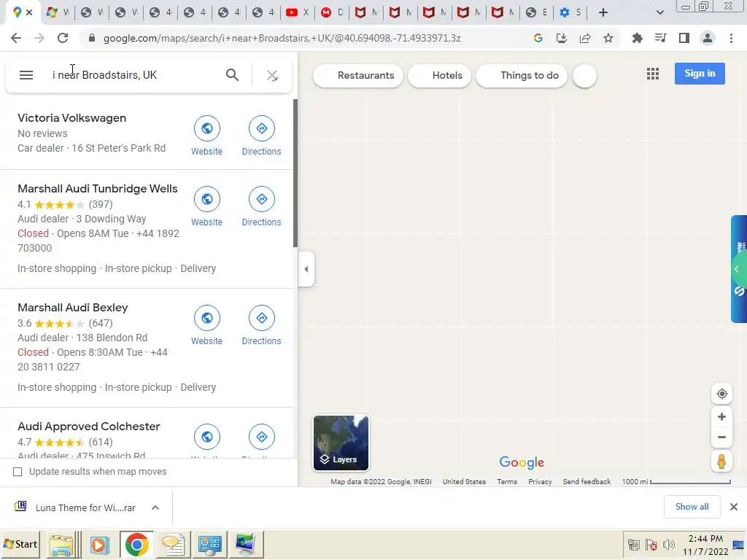Go back in browser
This screenshot has height=560, width=747.
pyautogui.click(x=16, y=38)
